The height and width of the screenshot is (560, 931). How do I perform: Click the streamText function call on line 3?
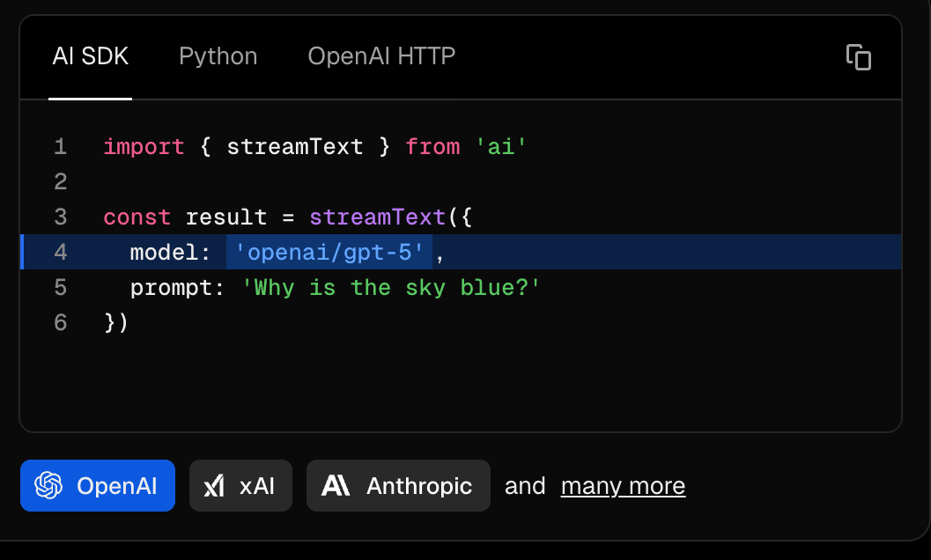pos(377,217)
